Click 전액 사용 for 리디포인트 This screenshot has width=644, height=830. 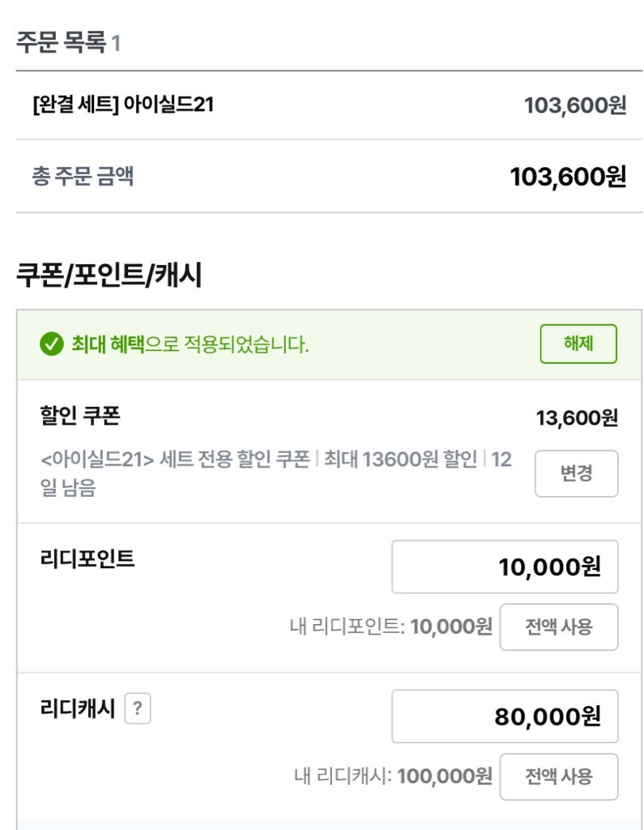(558, 627)
